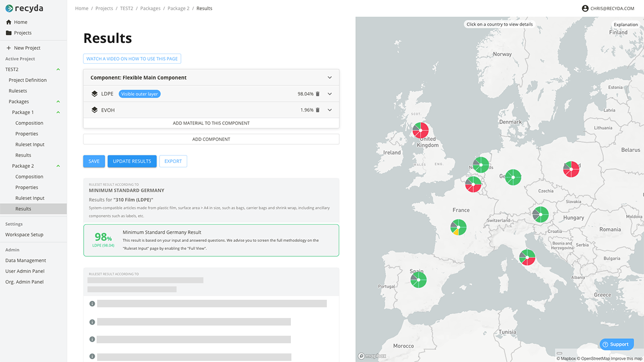Click the OpenStreetMap attribution link
644x362 pixels.
pyautogui.click(x=594, y=358)
